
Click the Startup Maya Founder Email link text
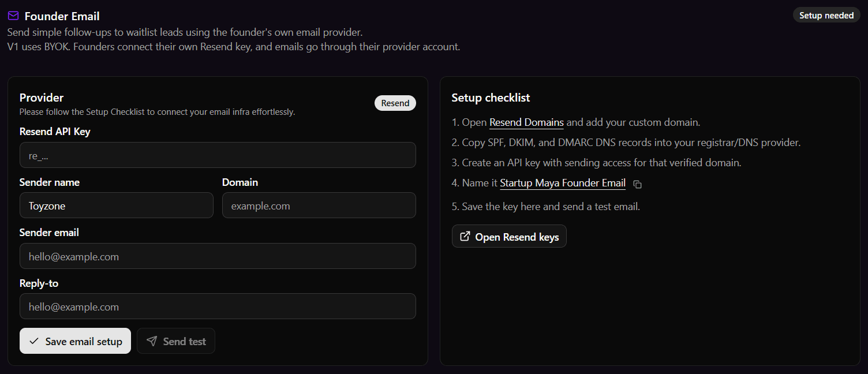click(x=563, y=183)
